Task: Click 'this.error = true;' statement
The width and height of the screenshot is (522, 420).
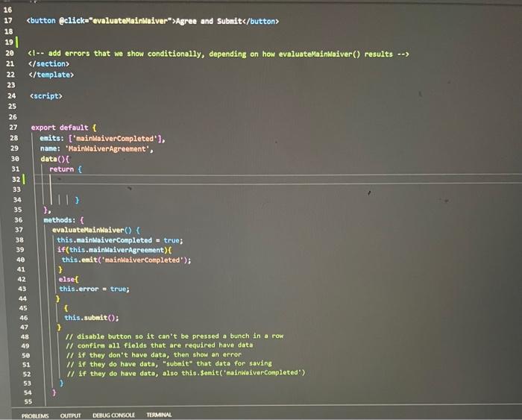Action: coord(94,289)
